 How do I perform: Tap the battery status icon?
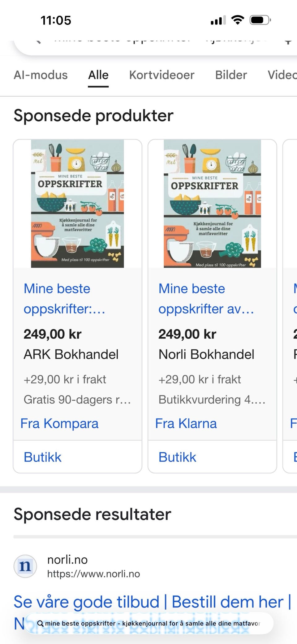pos(260,20)
